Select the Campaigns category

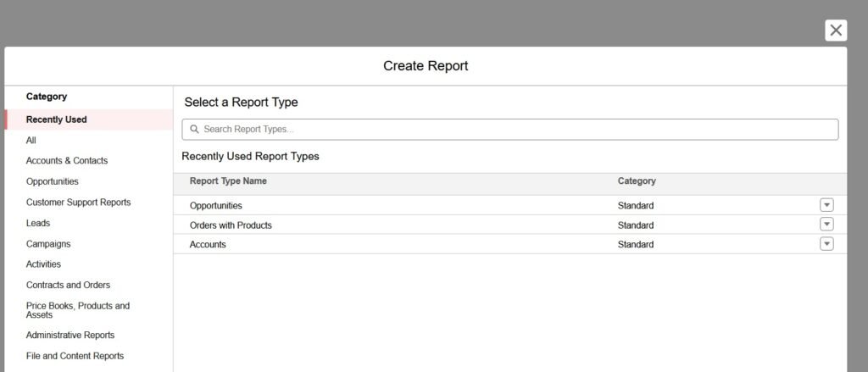(x=48, y=244)
